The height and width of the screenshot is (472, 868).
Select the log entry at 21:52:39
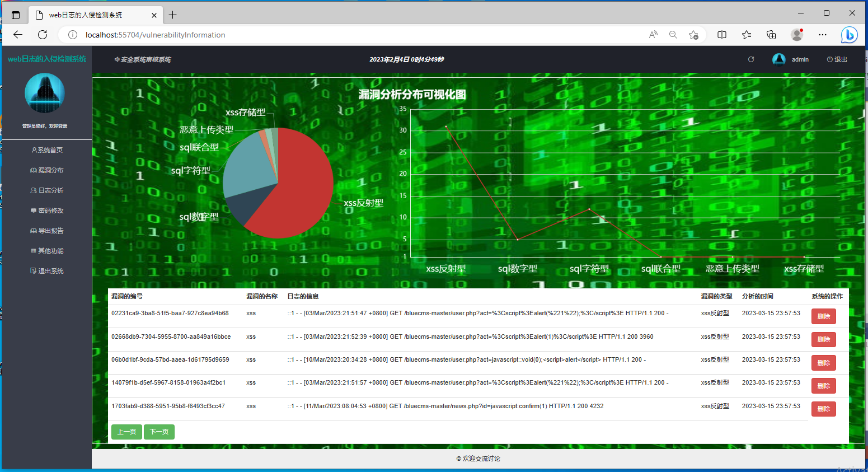tap(470, 337)
